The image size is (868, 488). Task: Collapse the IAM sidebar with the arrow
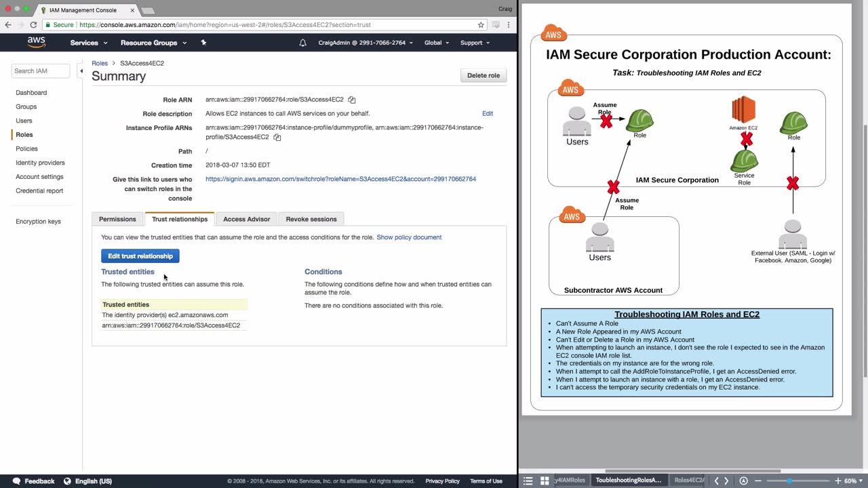pyautogui.click(x=81, y=70)
